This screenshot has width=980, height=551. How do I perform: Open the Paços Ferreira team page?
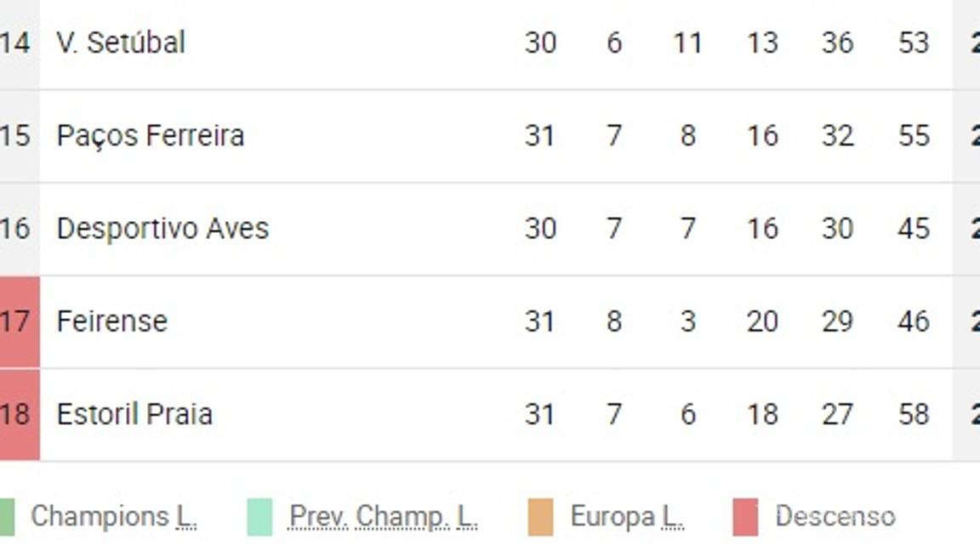[x=150, y=135]
